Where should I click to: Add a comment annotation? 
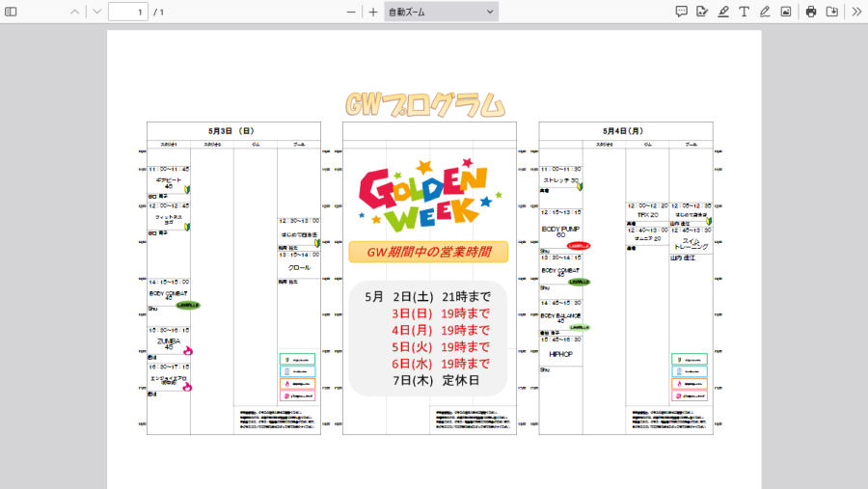tap(681, 12)
